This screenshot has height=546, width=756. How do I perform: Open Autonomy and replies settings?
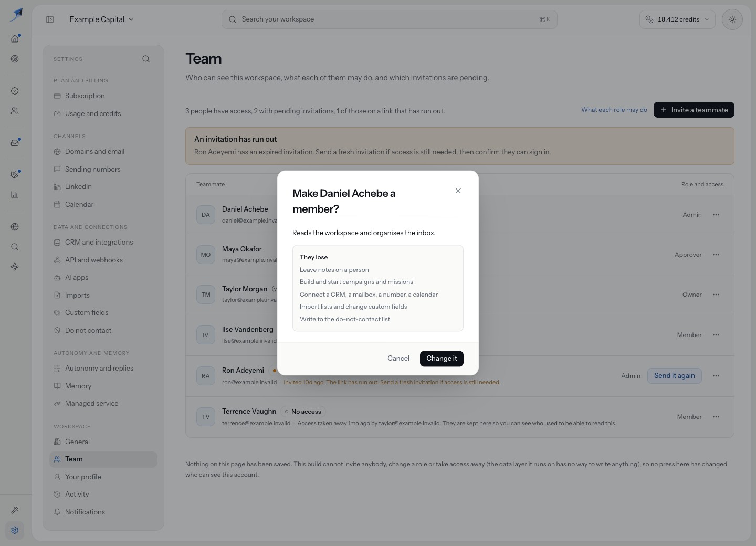point(103,369)
